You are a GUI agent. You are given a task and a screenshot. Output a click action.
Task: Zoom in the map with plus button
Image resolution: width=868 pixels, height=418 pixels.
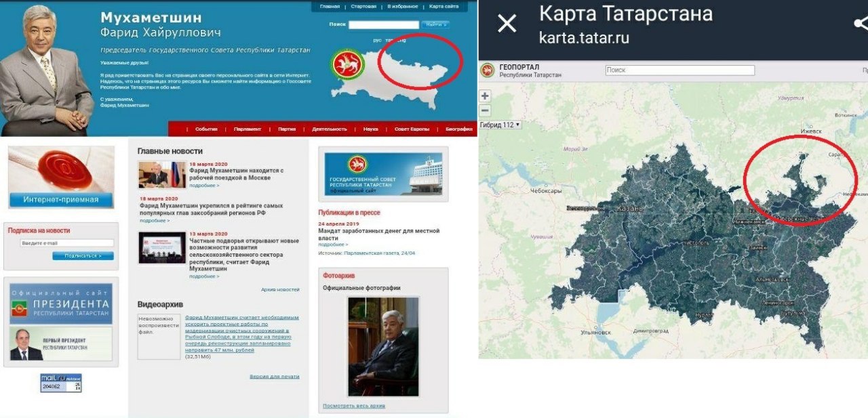pyautogui.click(x=485, y=96)
